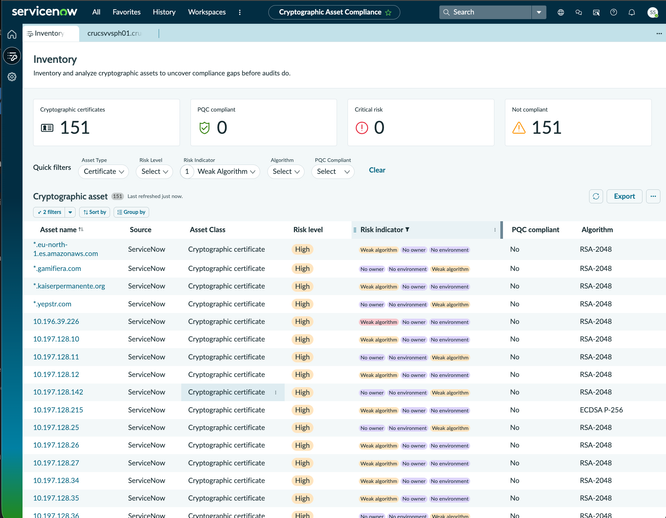Image resolution: width=666 pixels, height=518 pixels.
Task: Click the Algorithm column header
Action: pyautogui.click(x=597, y=230)
